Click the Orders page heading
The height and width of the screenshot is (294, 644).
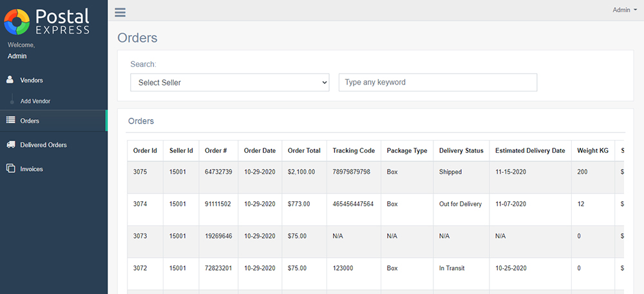(138, 38)
